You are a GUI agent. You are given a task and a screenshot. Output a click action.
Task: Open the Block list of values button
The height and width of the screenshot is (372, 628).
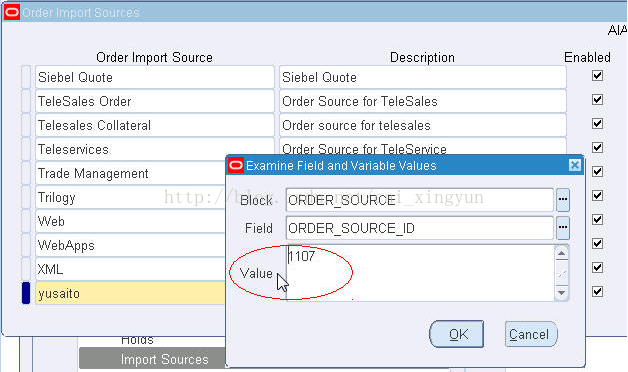(x=563, y=199)
